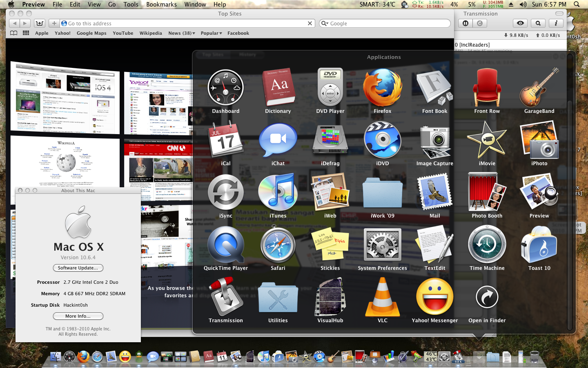Launch iSync application
Image resolution: width=588 pixels, height=368 pixels.
click(x=225, y=192)
